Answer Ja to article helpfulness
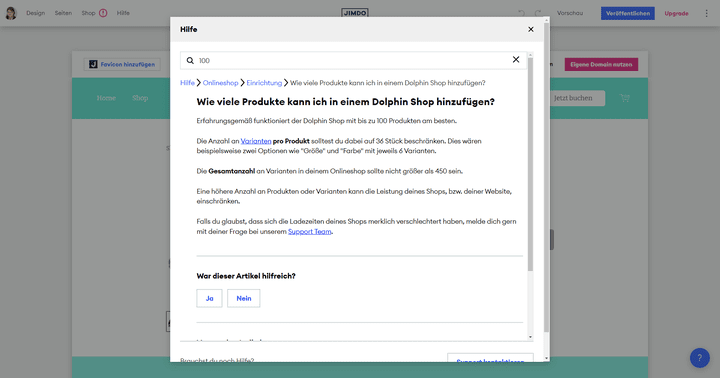 (x=209, y=298)
